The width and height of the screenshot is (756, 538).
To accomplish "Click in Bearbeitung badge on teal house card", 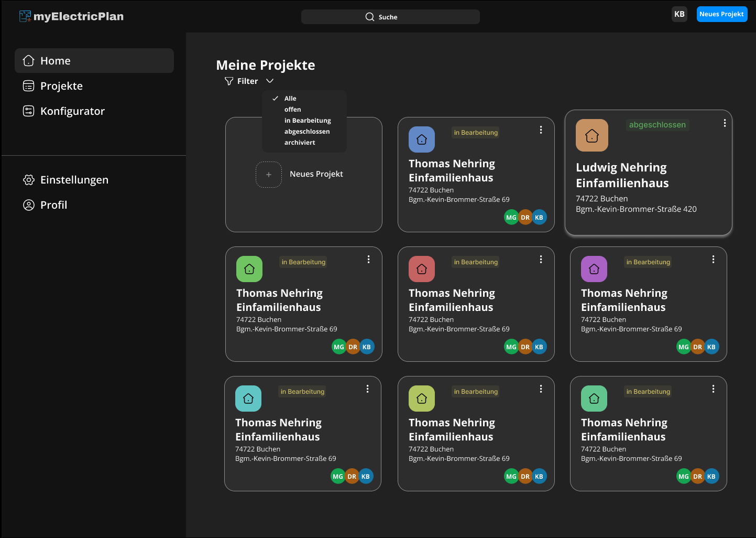I will point(302,392).
